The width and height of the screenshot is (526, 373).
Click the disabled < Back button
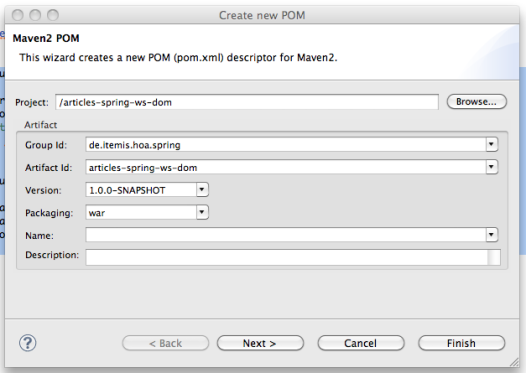click(165, 343)
